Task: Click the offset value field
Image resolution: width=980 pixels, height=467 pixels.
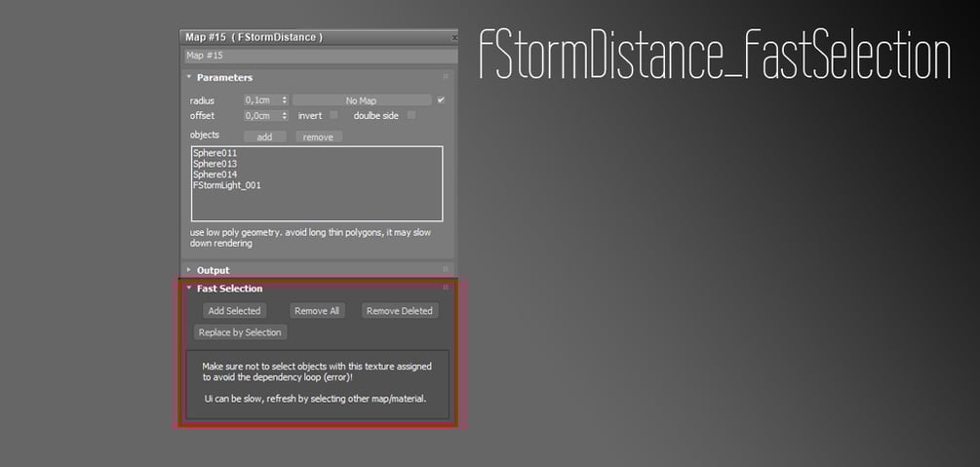Action: point(261,116)
